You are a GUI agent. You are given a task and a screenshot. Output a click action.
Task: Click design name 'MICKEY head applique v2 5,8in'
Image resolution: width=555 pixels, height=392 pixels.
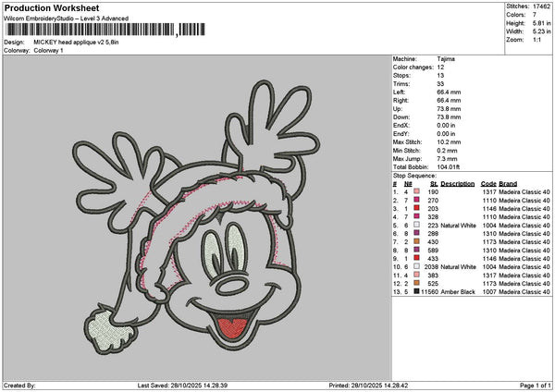pos(76,43)
